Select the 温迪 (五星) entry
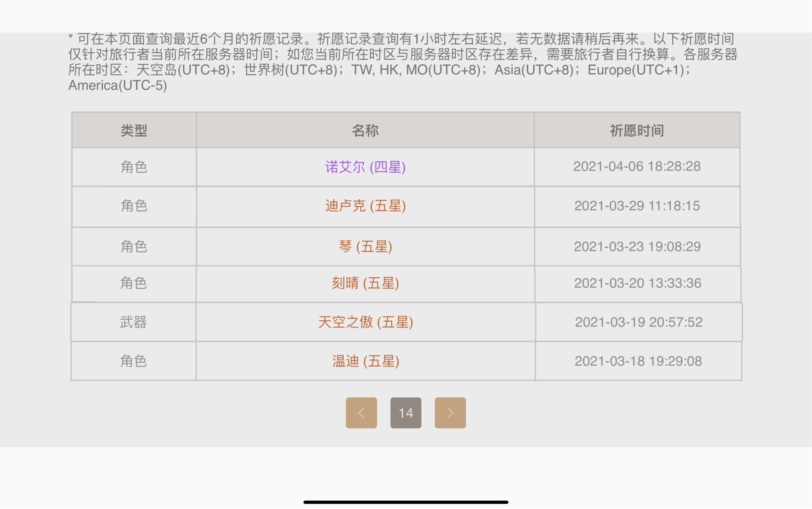 (366, 361)
